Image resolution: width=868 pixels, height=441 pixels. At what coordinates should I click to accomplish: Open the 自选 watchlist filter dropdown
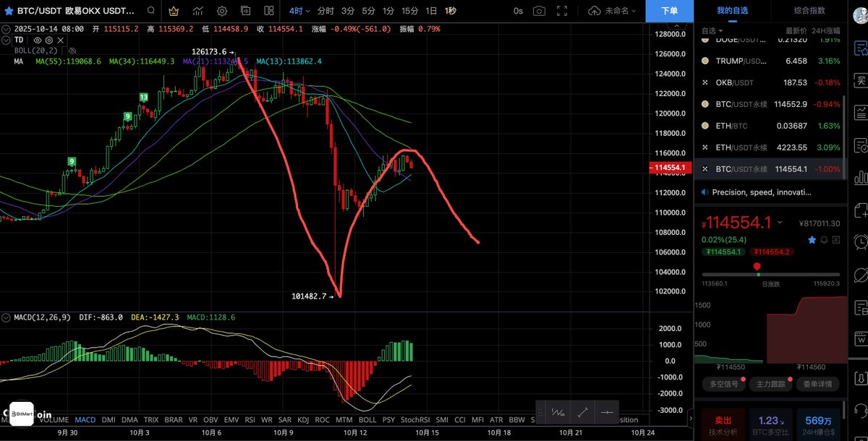pos(711,31)
